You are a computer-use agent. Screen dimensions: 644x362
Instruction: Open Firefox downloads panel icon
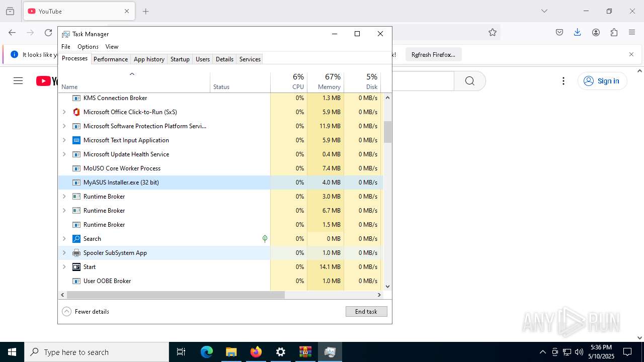578,32
